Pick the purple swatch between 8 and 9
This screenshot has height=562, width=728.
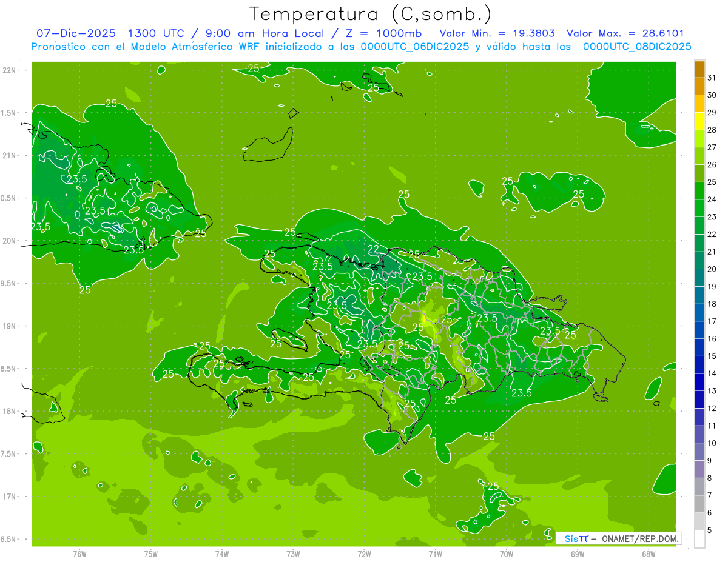coord(699,469)
